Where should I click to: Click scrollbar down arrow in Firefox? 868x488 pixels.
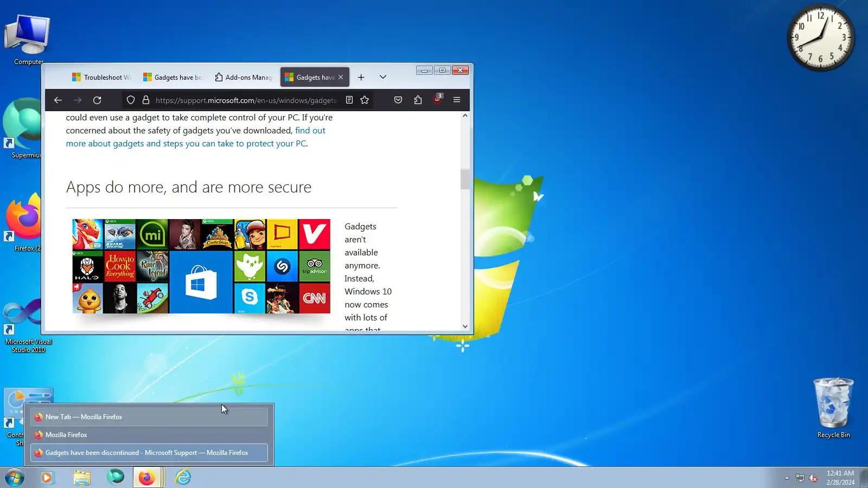[465, 326]
